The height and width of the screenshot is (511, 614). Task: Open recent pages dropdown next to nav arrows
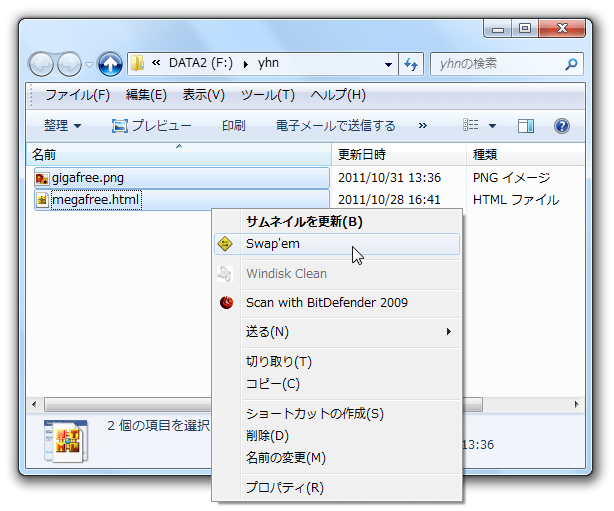click(90, 65)
